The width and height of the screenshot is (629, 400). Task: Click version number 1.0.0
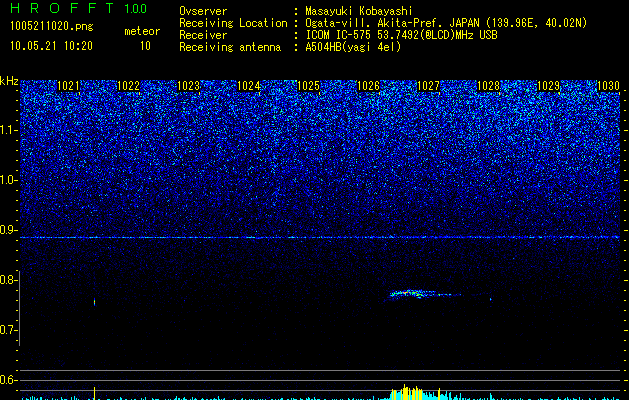[136, 8]
